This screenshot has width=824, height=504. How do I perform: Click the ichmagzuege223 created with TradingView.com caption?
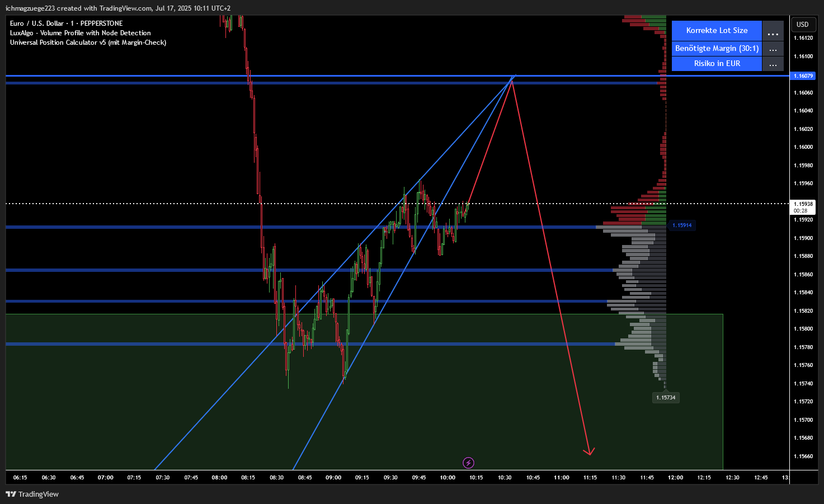(x=117, y=8)
